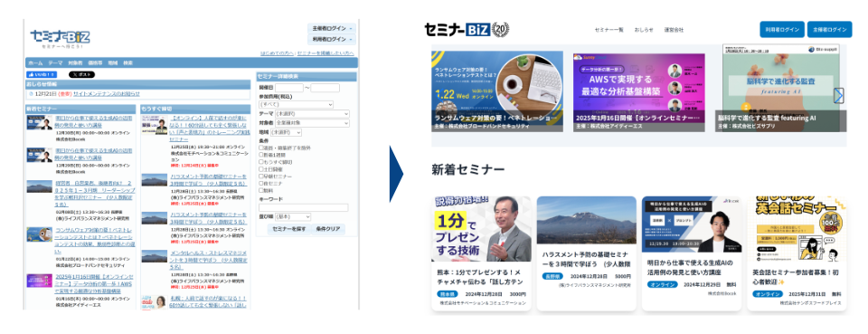Viewport: 868px width, 334px height.
Task: Click the 条件クリア button
Action: pyautogui.click(x=328, y=229)
